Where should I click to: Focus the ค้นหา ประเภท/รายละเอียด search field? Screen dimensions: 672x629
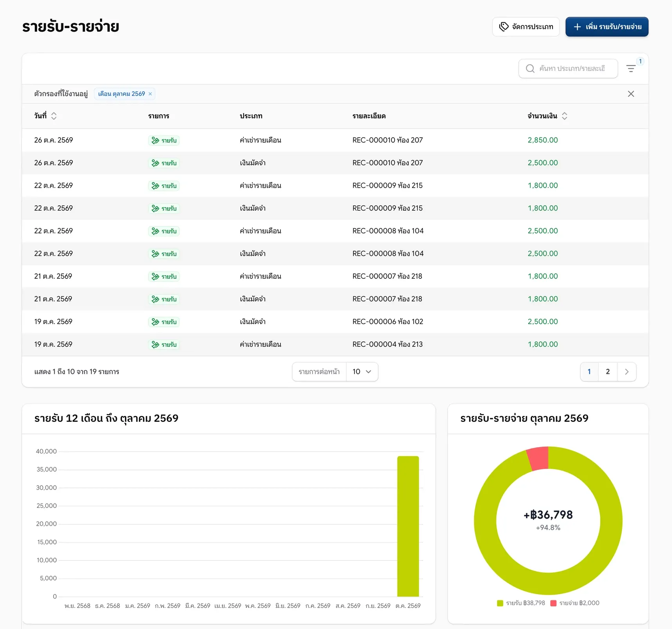point(568,68)
